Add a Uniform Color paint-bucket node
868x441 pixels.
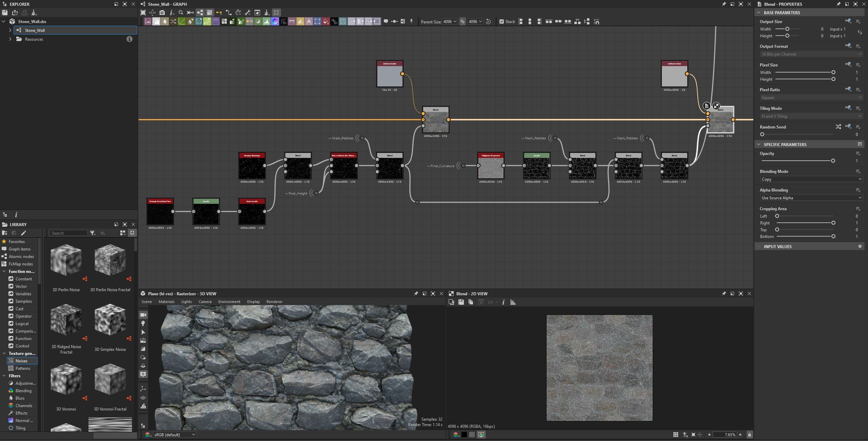click(326, 22)
